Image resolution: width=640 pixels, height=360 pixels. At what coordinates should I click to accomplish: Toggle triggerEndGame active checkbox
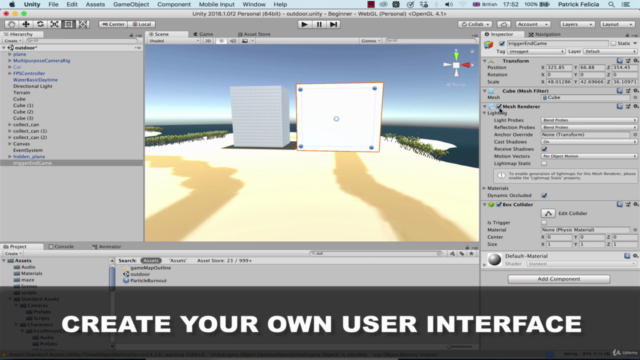tap(502, 43)
